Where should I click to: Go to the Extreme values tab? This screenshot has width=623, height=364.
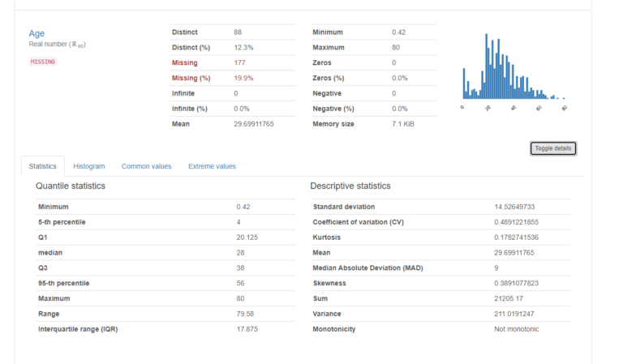point(212,166)
